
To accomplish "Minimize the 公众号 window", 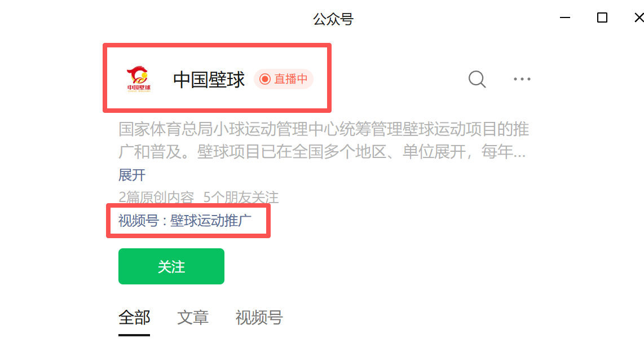I will pos(565,17).
